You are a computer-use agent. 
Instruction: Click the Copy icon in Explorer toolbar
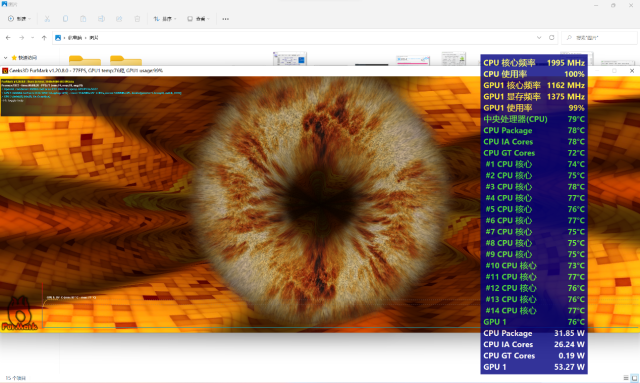[65, 19]
